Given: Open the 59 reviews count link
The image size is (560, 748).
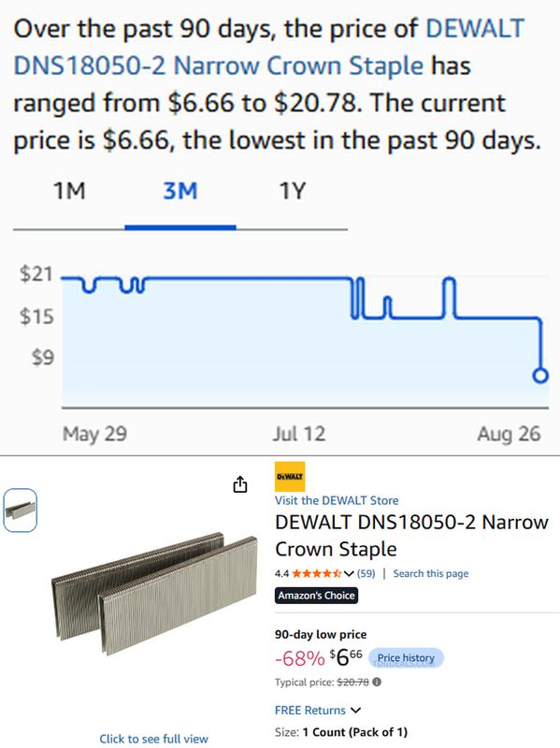Looking at the screenshot, I should [x=366, y=573].
